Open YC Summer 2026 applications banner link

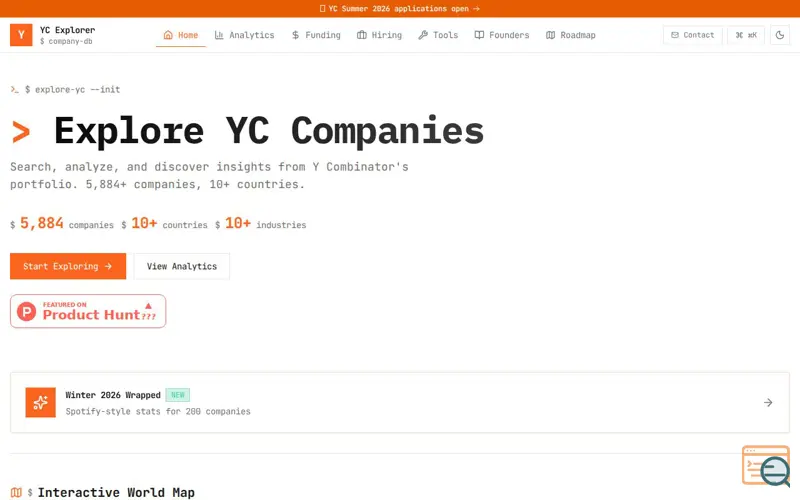[x=399, y=9]
